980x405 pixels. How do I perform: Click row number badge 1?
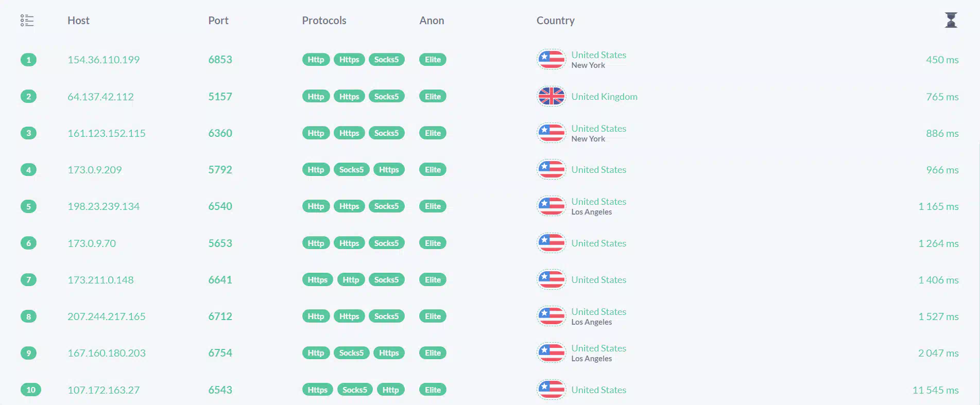(28, 60)
